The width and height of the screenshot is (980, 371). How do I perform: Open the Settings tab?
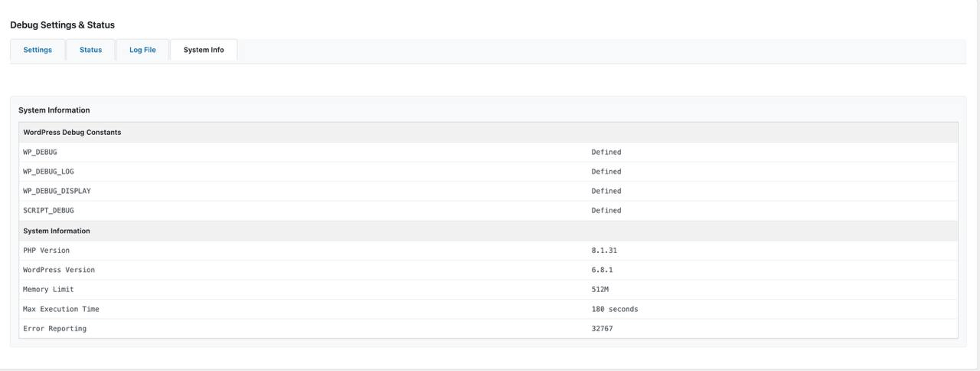(x=38, y=50)
